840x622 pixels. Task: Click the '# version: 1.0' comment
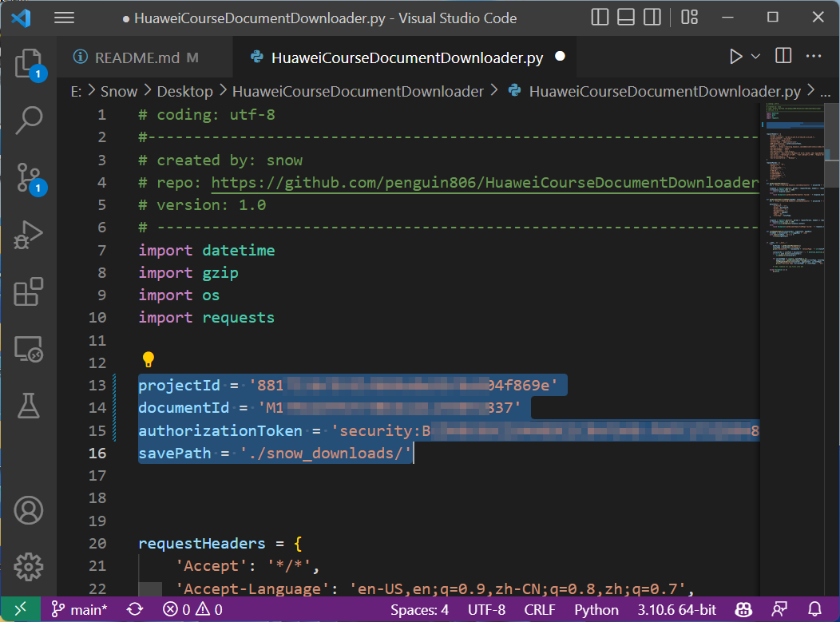(202, 205)
